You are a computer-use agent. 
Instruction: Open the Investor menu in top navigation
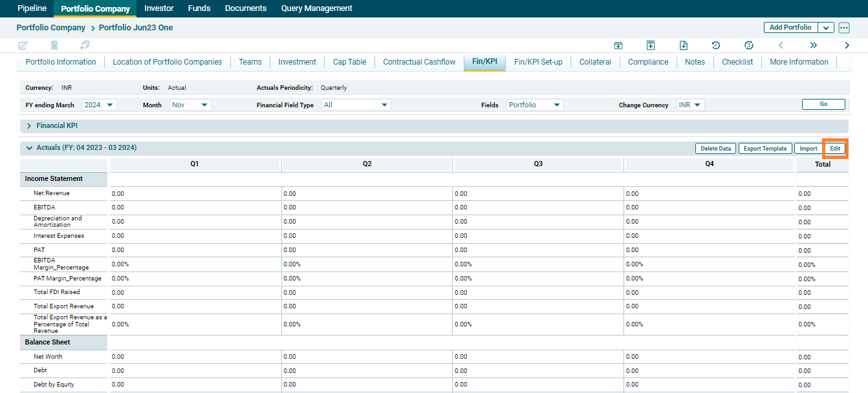159,8
